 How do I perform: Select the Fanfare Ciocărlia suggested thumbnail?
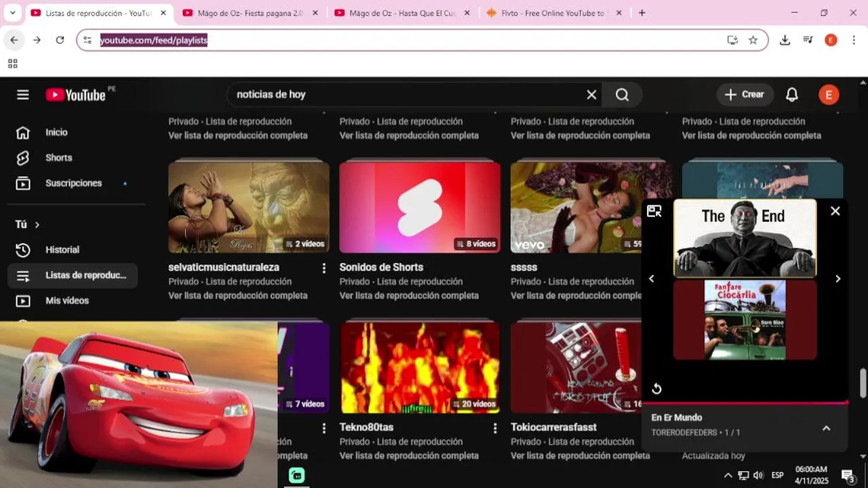745,320
